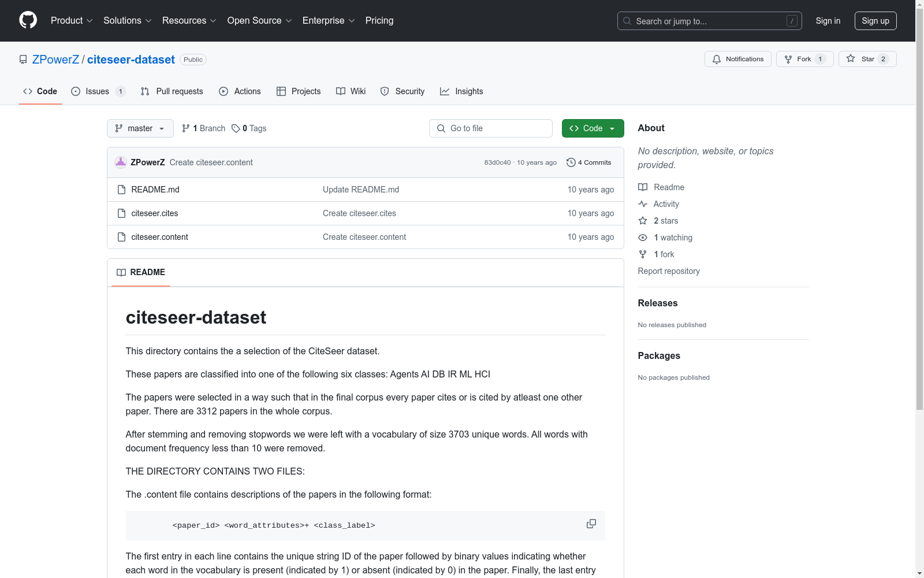The height and width of the screenshot is (578, 924).
Task: Click the Fork count badge 1
Action: (x=820, y=59)
